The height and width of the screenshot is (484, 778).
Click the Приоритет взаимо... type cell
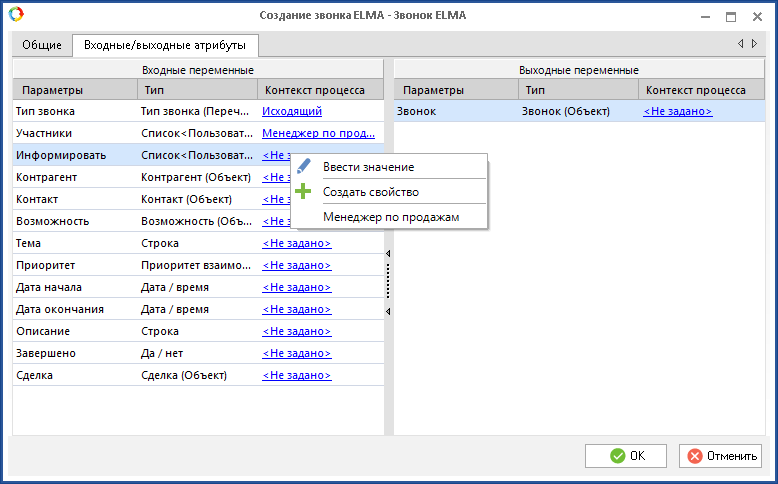[x=196, y=265]
